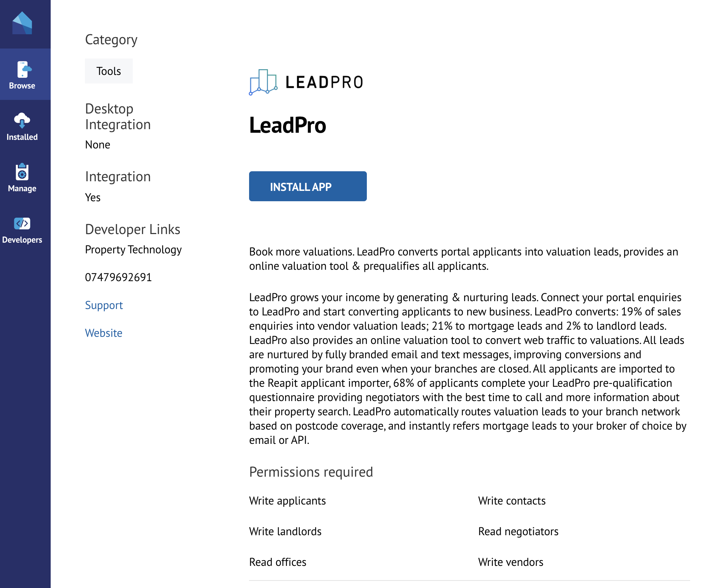This screenshot has width=703, height=588.
Task: Click the Desktop Integration None value
Action: (97, 145)
